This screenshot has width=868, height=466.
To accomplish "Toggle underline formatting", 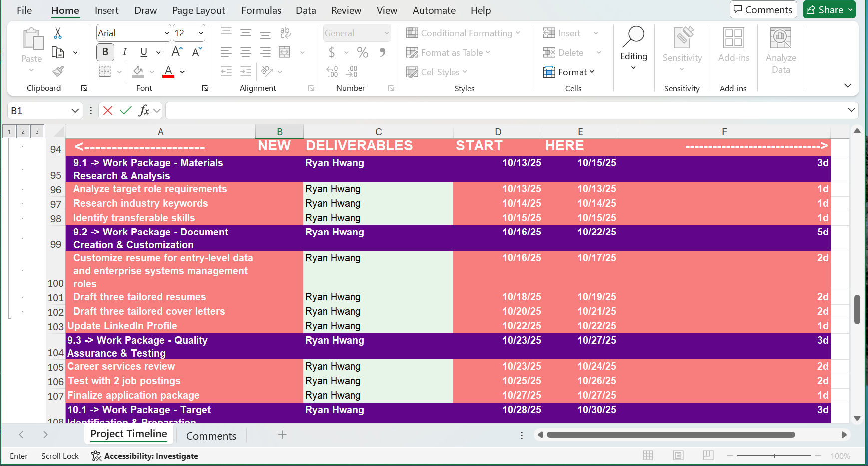I will pyautogui.click(x=143, y=52).
